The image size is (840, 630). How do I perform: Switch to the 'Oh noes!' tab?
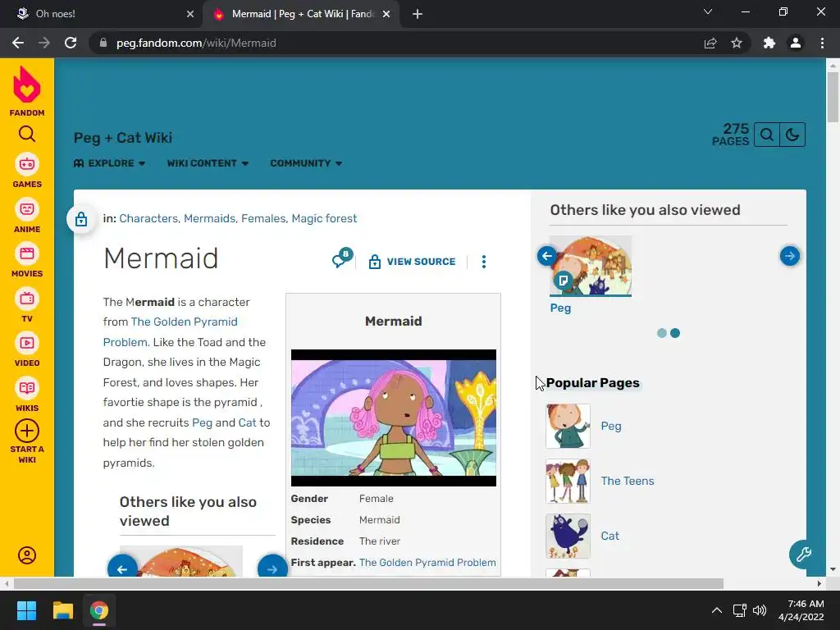click(x=102, y=14)
